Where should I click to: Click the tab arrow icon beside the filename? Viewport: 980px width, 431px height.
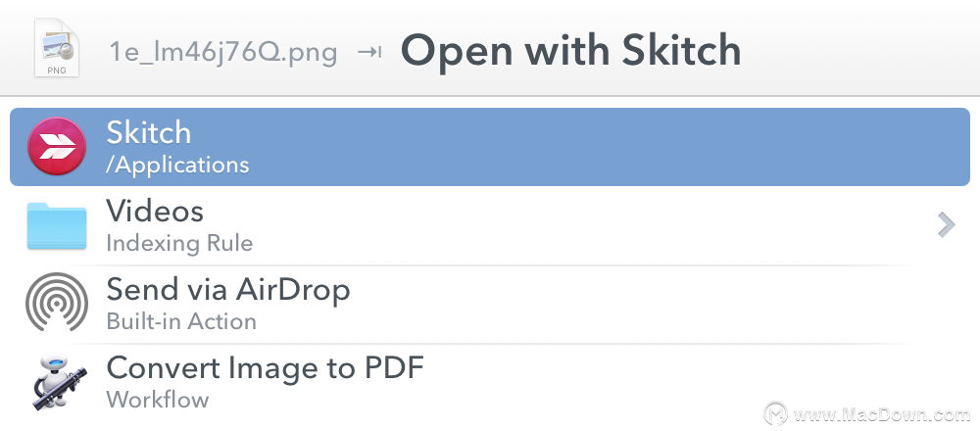(369, 52)
